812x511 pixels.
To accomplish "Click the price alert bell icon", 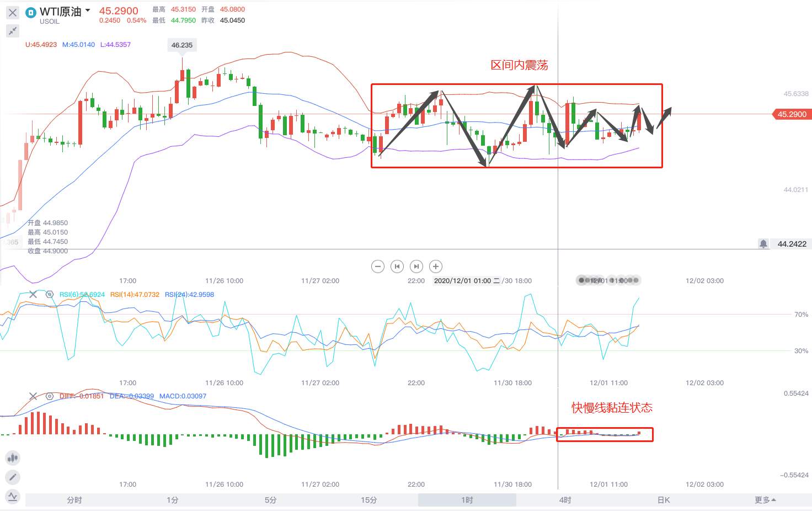I will [763, 244].
